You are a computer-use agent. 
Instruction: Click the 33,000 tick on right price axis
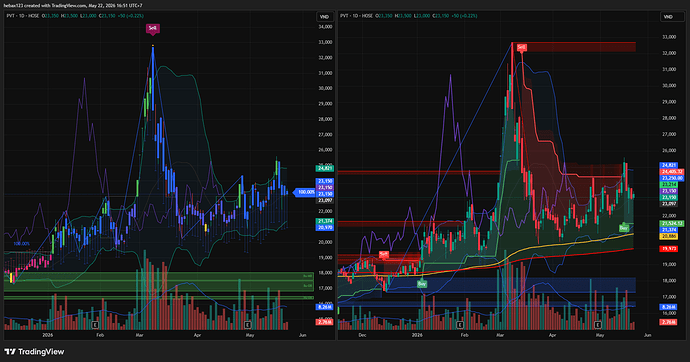tap(669, 37)
